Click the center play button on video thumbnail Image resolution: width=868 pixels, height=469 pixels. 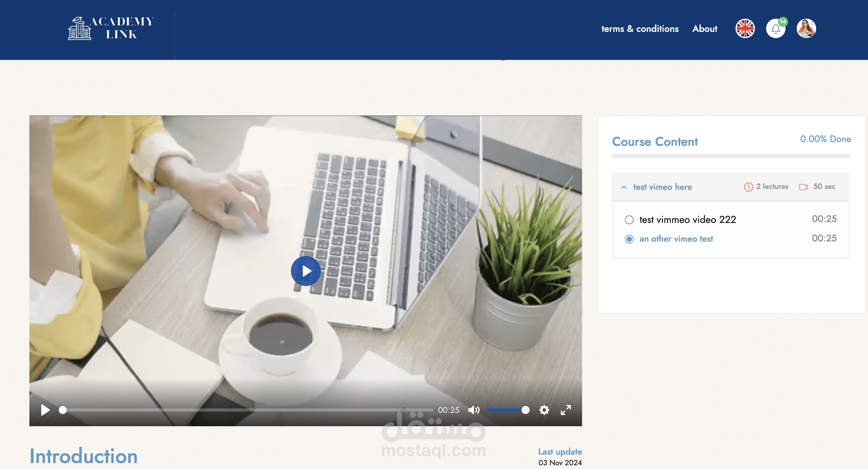(x=306, y=270)
